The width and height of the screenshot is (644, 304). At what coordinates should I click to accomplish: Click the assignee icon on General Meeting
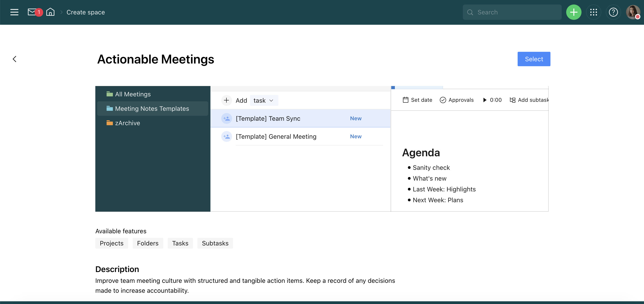click(x=226, y=136)
